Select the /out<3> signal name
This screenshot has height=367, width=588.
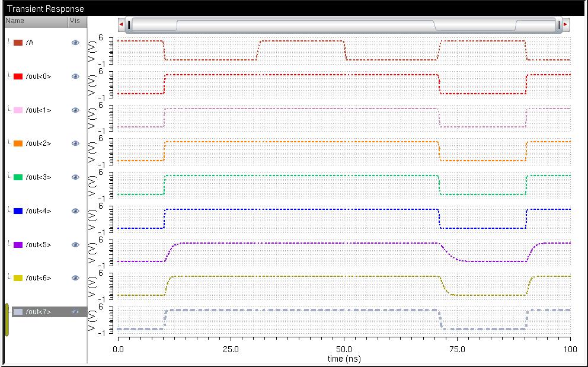(x=39, y=177)
